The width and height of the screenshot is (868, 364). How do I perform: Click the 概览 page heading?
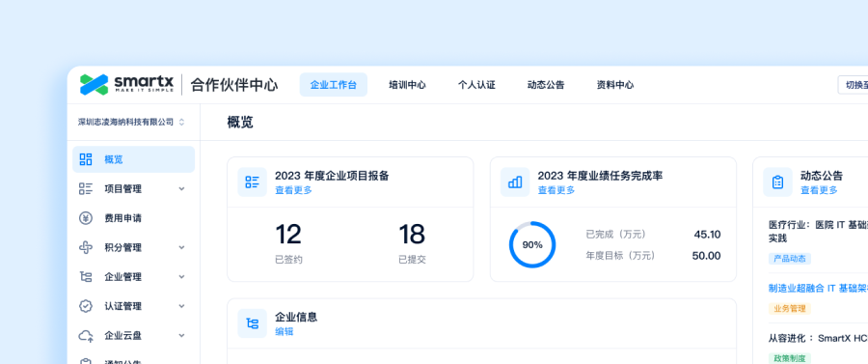pos(240,123)
